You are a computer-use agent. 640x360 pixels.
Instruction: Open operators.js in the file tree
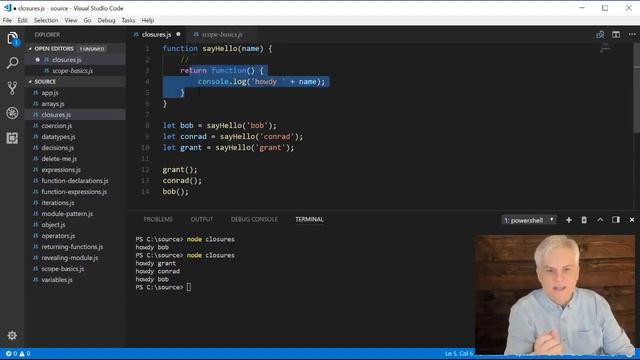[x=76, y=236]
